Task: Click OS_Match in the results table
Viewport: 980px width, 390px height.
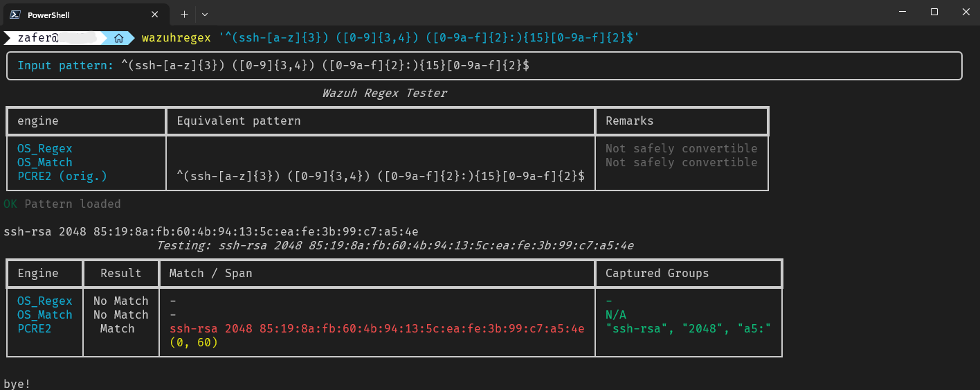Action: pyautogui.click(x=45, y=314)
